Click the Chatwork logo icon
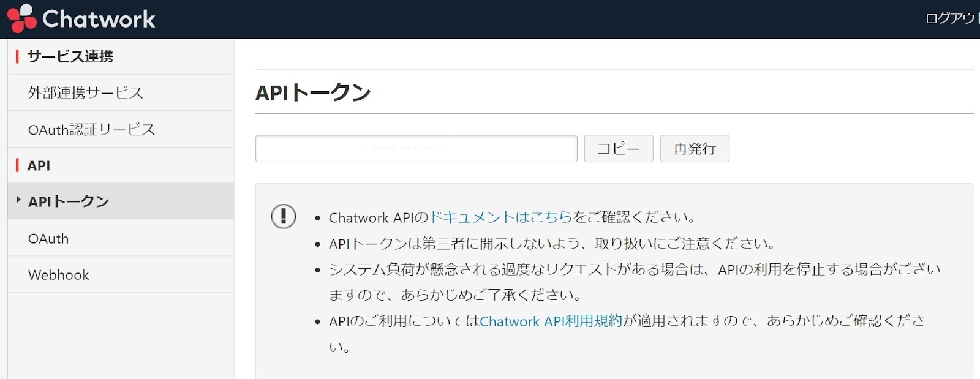 click(x=22, y=18)
